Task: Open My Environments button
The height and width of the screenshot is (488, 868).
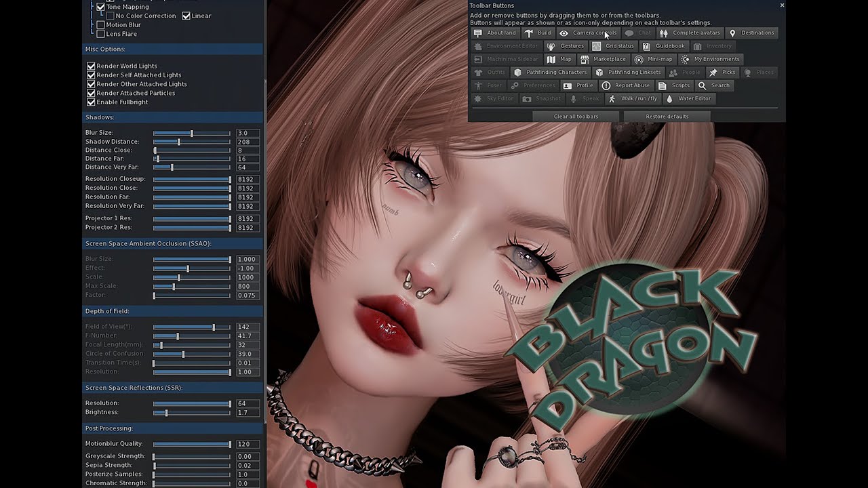Action: click(x=711, y=59)
